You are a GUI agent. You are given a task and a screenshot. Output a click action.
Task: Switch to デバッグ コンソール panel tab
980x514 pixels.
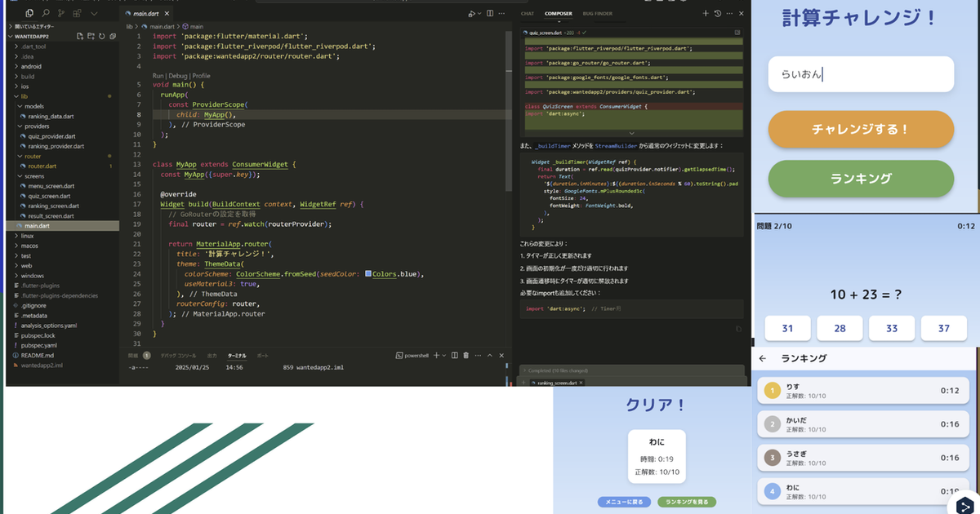point(178,356)
